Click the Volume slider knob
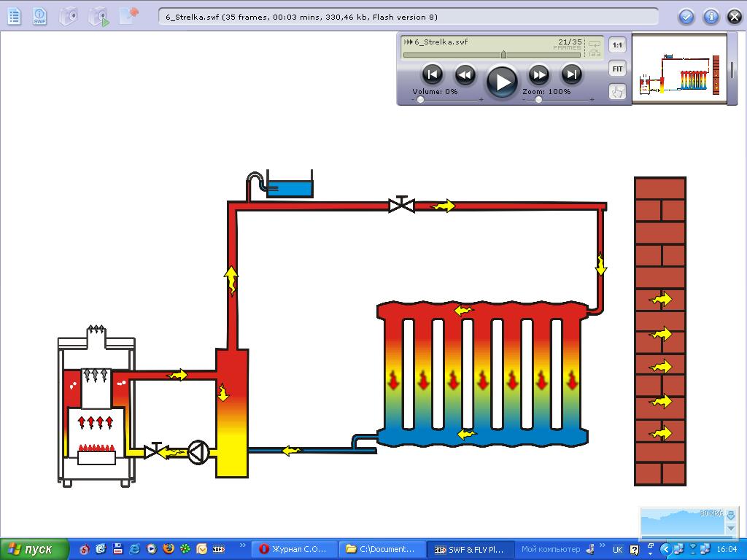 (x=421, y=100)
